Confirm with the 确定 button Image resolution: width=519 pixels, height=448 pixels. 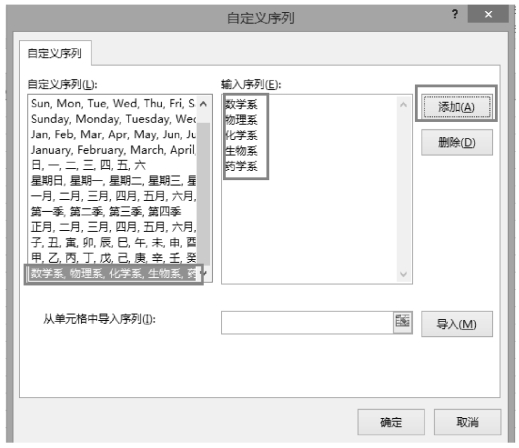point(391,422)
